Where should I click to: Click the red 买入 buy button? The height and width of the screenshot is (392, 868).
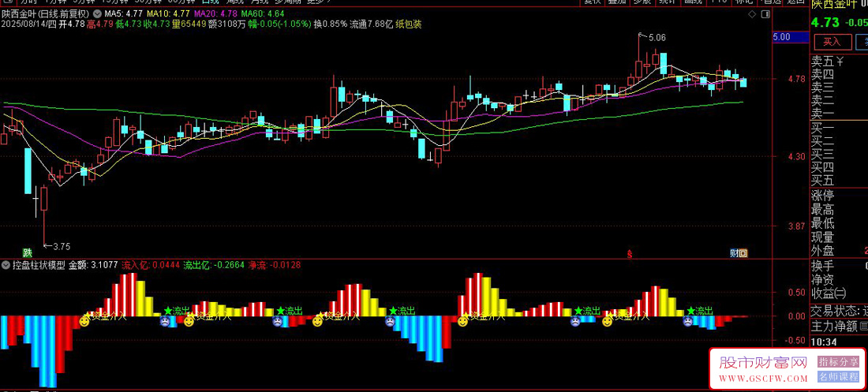point(832,42)
